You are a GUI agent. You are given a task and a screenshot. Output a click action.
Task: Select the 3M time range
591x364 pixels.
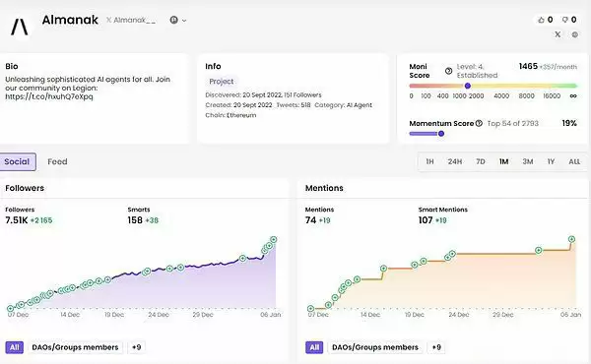coord(528,162)
